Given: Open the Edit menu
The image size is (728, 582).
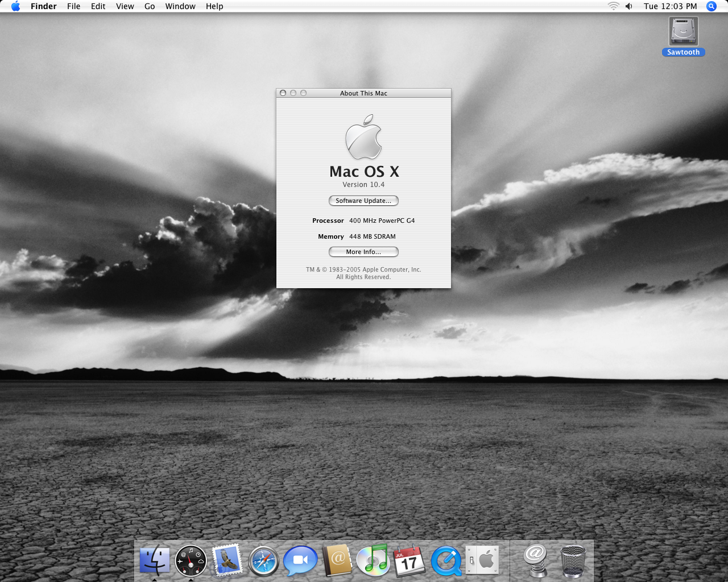Looking at the screenshot, I should (98, 6).
